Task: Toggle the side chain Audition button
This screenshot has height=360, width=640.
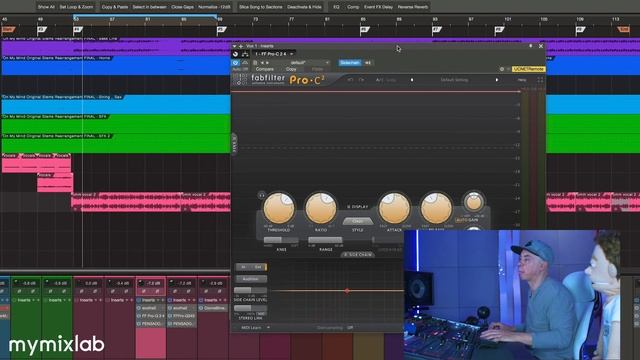Action: pos(251,279)
